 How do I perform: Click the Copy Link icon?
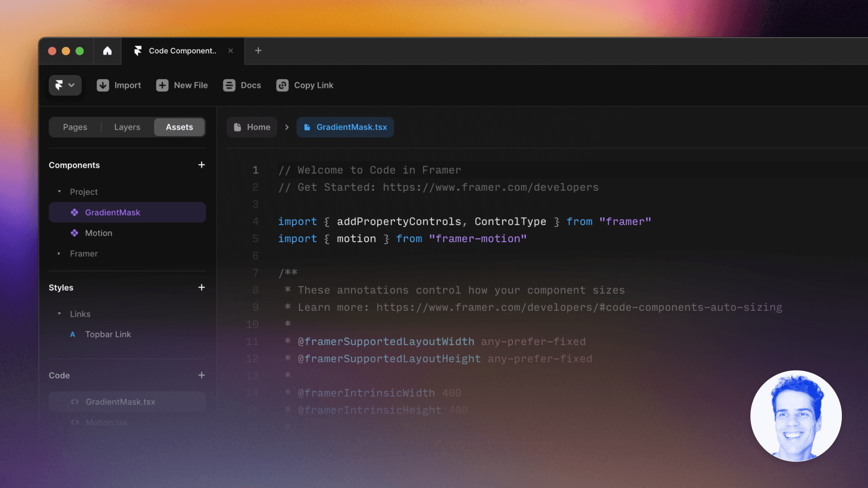[x=283, y=85]
